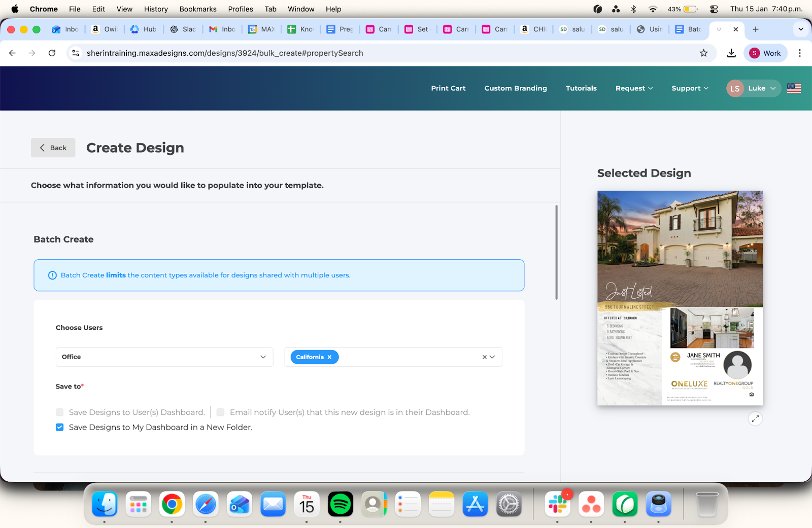Click the Back button
The height and width of the screenshot is (528, 812).
coord(53,148)
